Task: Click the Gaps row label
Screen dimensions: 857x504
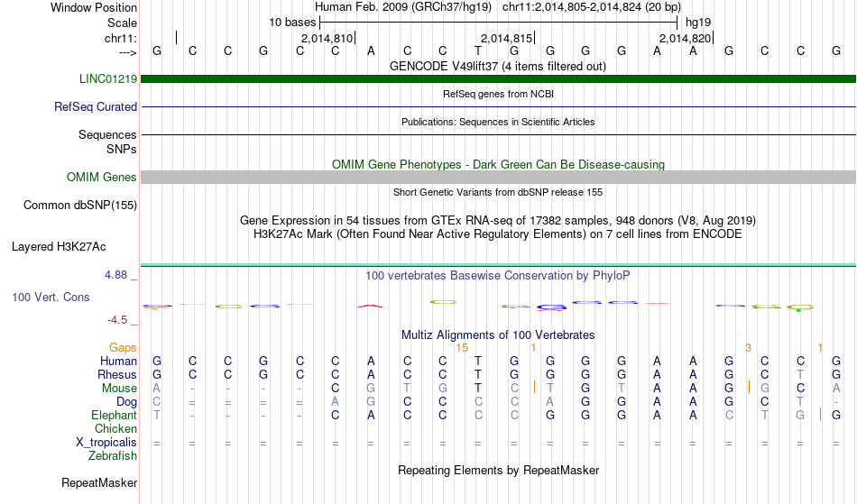Action: 123,348
